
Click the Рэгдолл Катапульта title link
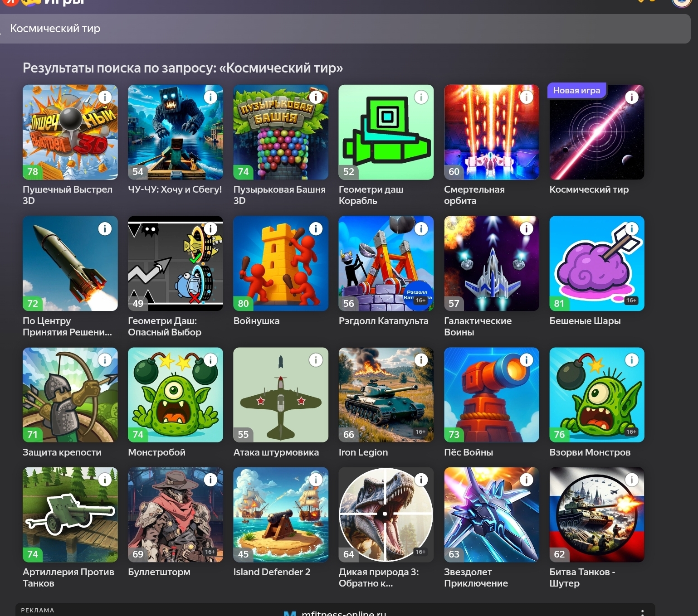click(x=383, y=321)
